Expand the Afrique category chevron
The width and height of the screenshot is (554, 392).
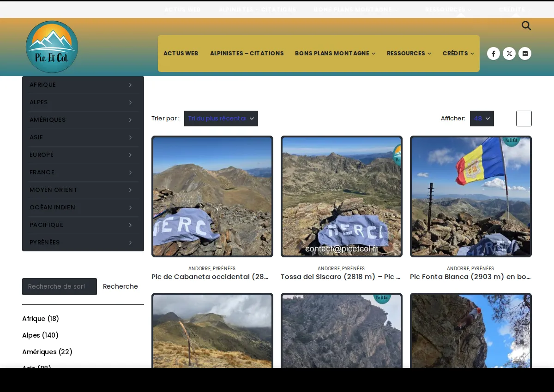pyautogui.click(x=131, y=85)
